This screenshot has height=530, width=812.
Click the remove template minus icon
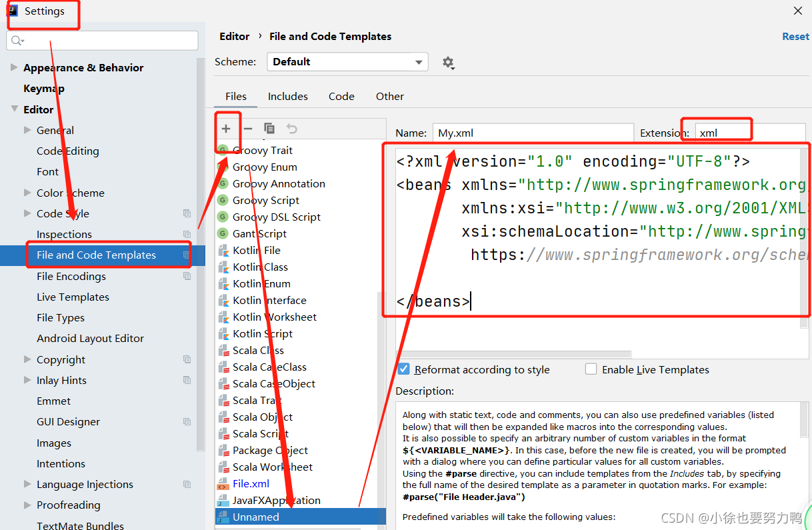248,129
